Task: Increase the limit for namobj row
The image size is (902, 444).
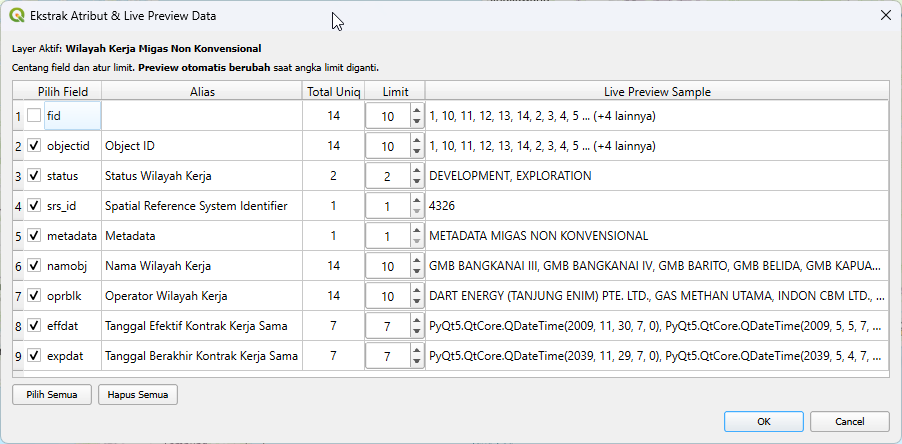Action: pyautogui.click(x=416, y=261)
